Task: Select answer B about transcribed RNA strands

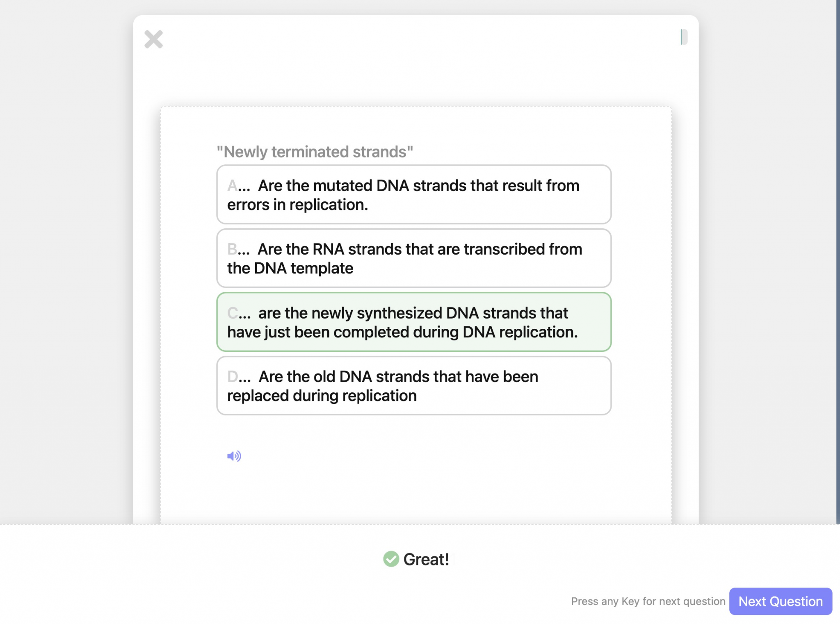Action: click(413, 258)
